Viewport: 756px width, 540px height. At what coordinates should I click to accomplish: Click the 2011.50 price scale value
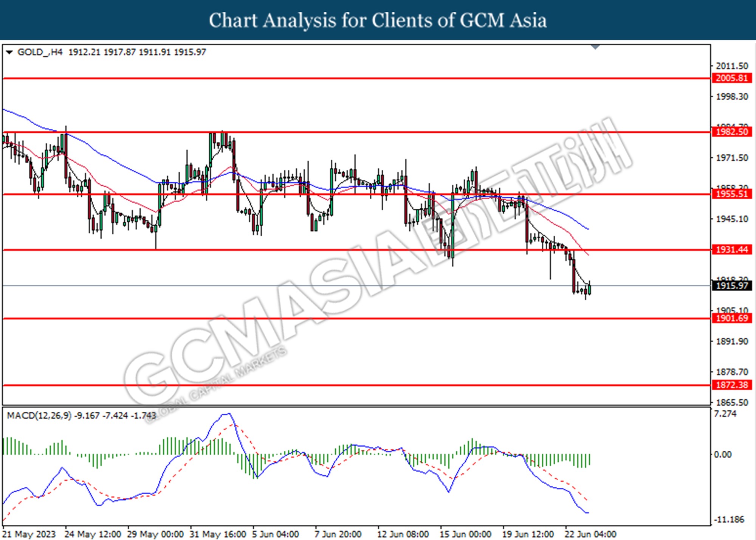click(x=732, y=66)
